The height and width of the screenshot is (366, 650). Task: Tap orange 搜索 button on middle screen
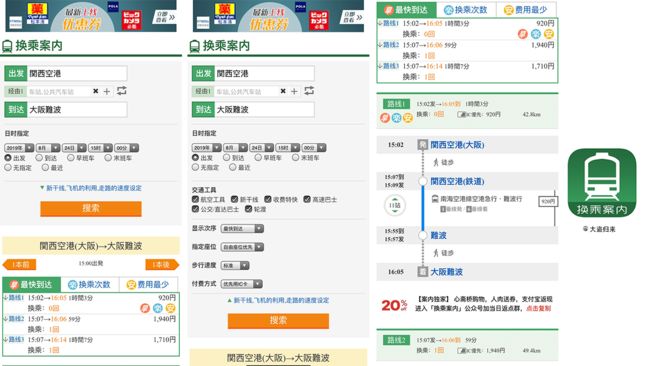pyautogui.click(x=278, y=320)
